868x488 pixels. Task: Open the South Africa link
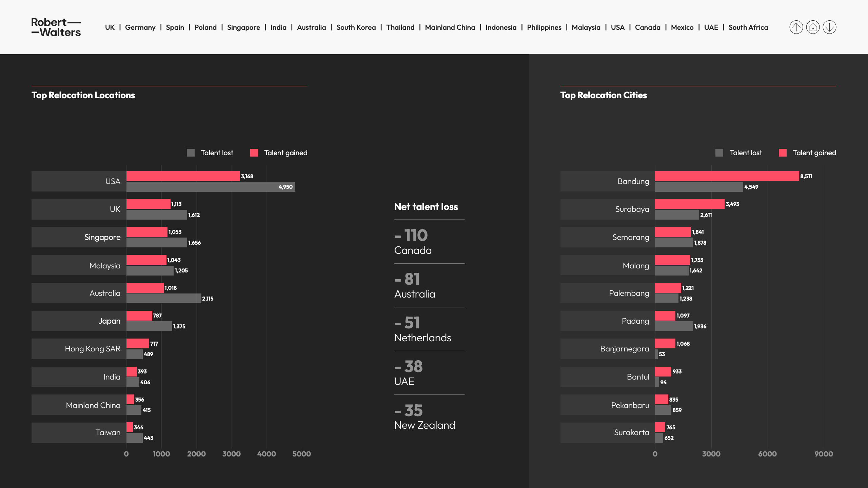click(x=748, y=27)
